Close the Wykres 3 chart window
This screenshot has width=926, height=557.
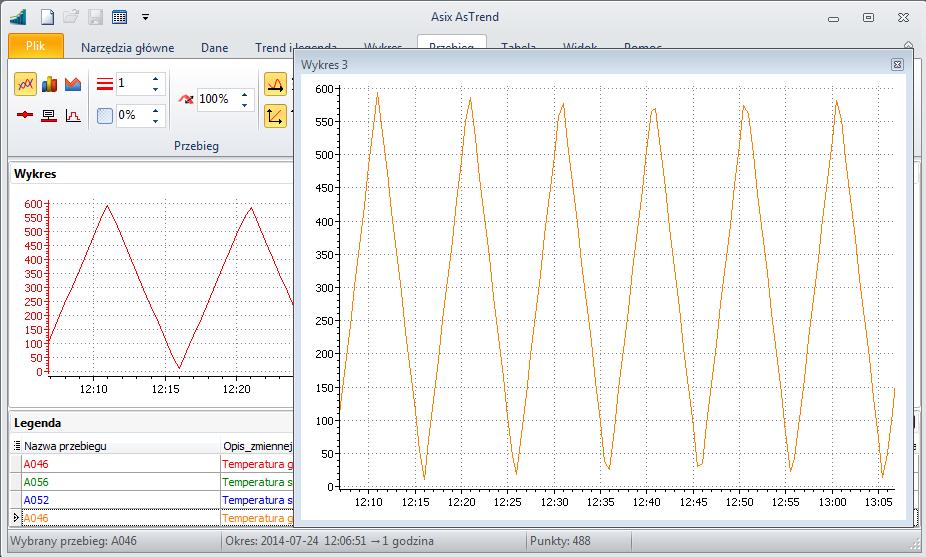[897, 64]
